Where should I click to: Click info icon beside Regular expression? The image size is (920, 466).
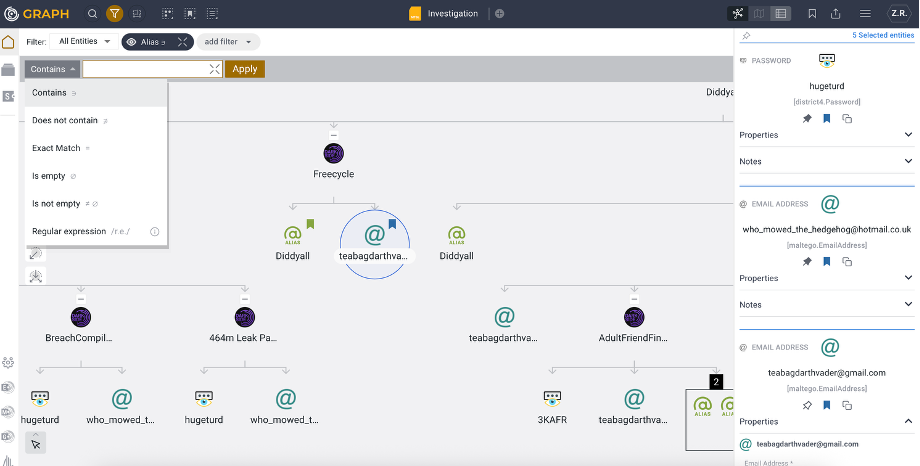(155, 232)
